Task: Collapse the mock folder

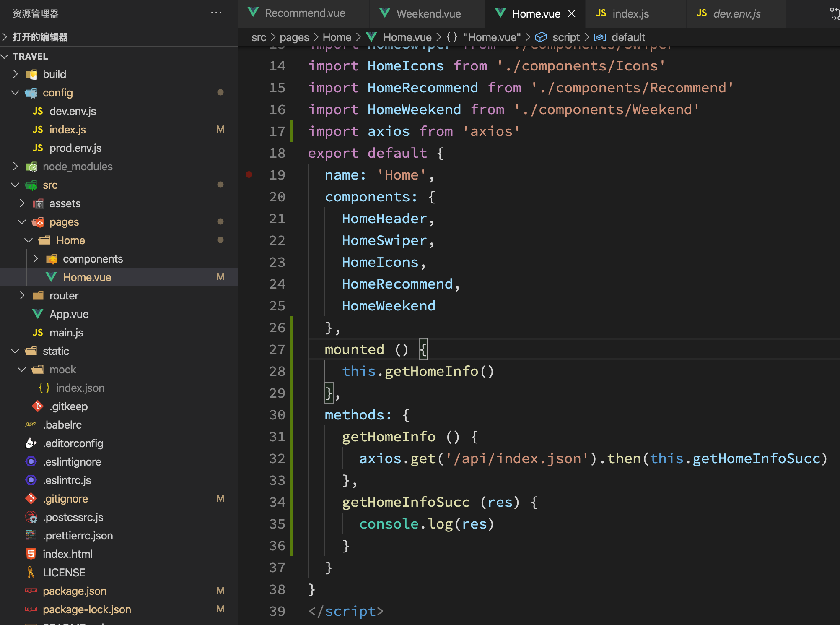Action: tap(22, 370)
